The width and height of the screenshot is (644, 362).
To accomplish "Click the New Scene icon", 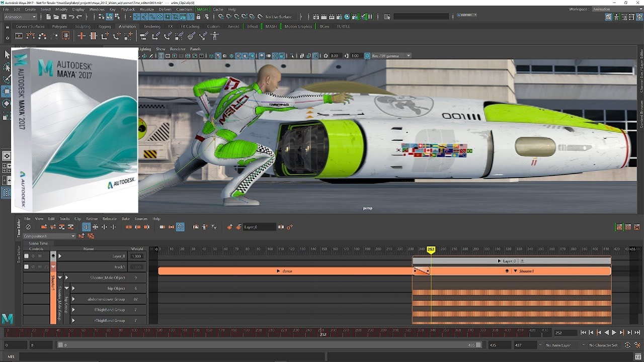I will point(49,17).
